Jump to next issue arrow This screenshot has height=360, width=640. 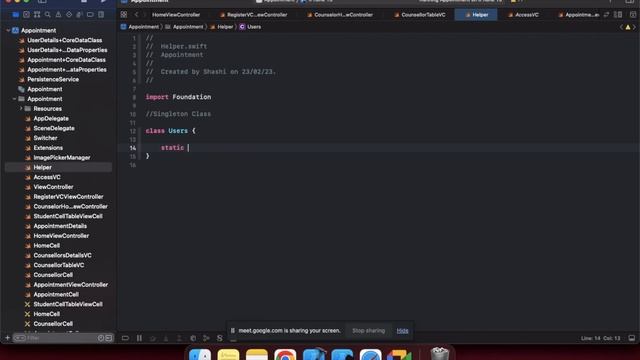click(x=634, y=27)
